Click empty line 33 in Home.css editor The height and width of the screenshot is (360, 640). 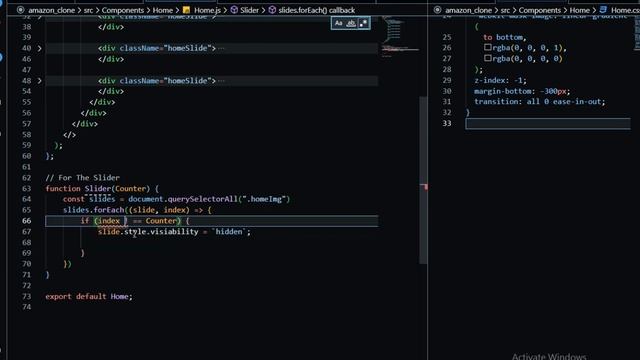(548, 123)
